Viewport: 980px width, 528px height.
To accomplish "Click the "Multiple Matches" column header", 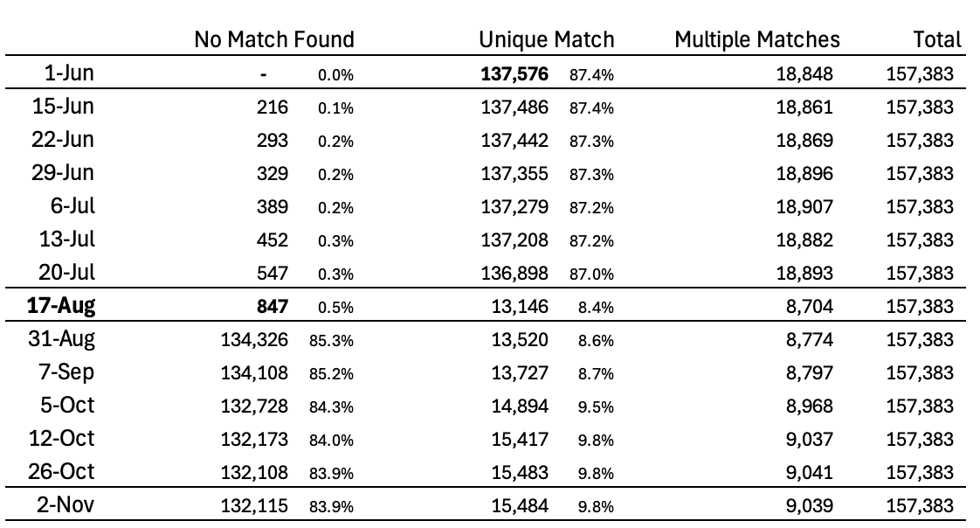I will tap(757, 39).
